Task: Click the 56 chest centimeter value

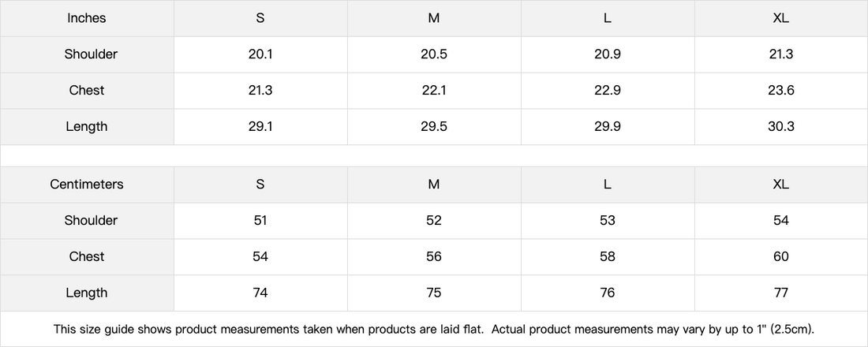Action: point(434,257)
